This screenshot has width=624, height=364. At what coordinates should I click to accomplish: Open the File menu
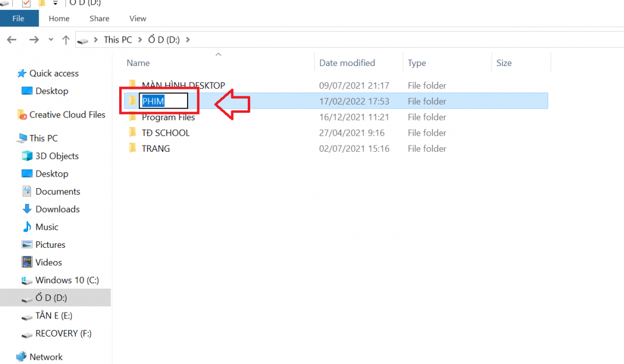pos(19,18)
